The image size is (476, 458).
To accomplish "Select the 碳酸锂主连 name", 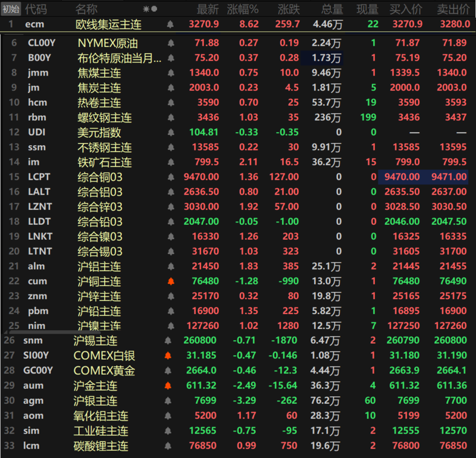I will pos(101,446).
